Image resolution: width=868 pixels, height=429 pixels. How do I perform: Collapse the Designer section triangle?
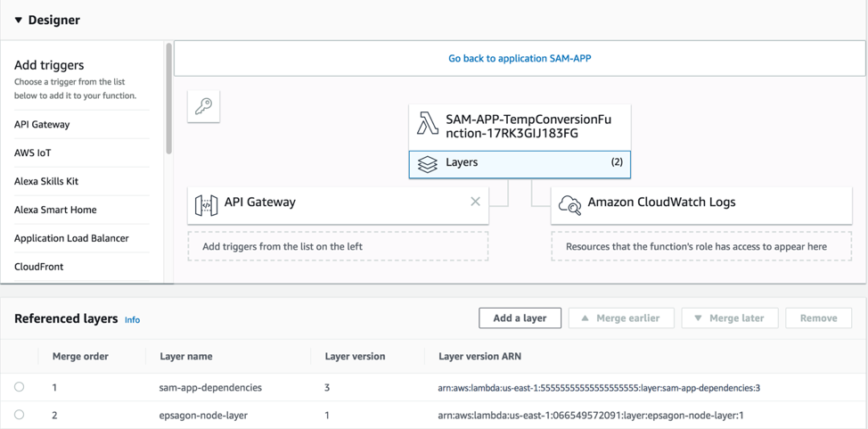pyautogui.click(x=18, y=21)
